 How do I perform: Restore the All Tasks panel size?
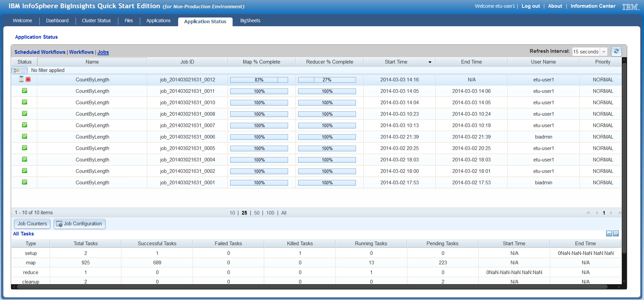[616, 233]
